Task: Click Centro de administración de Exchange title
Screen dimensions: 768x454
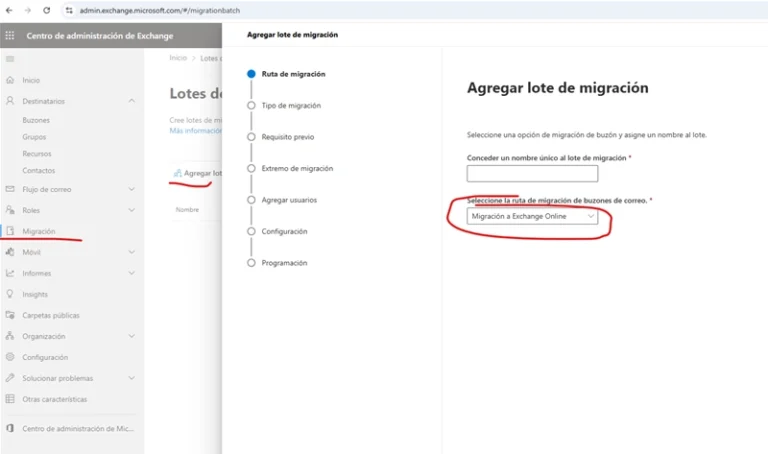Action: (x=100, y=36)
